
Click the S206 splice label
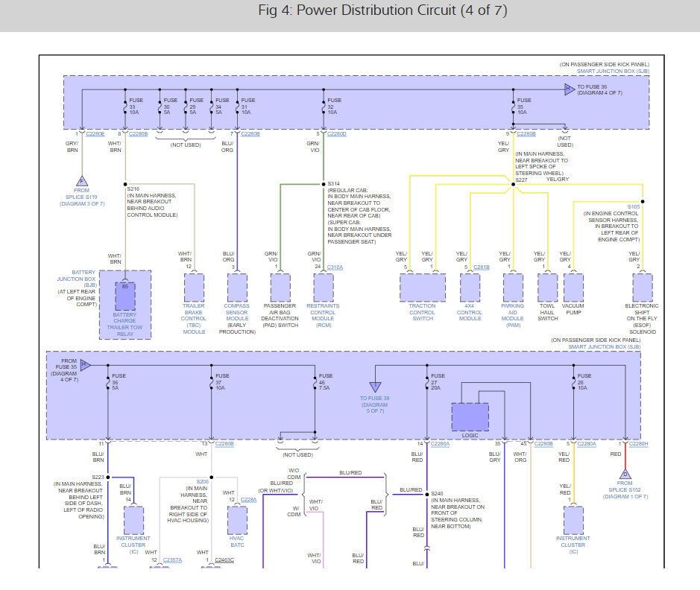[203, 482]
